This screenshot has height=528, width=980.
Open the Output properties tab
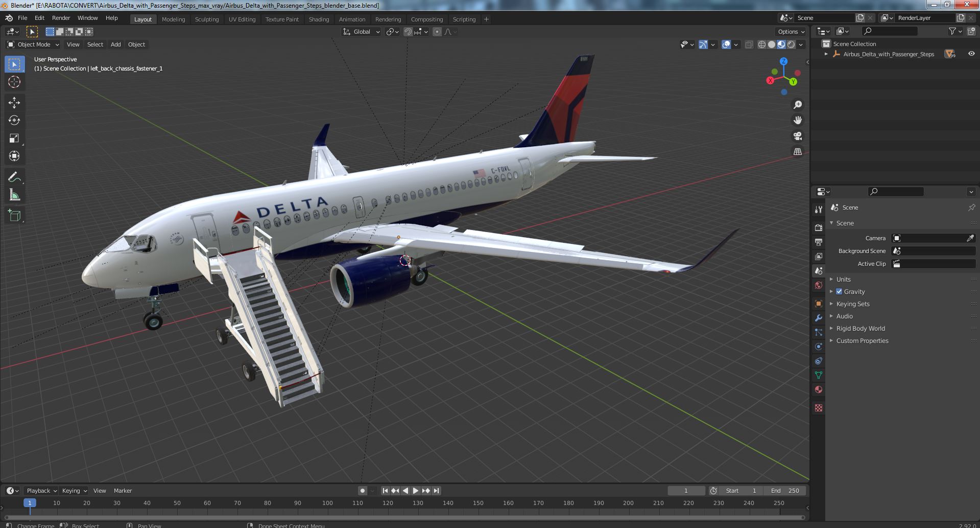coord(819,242)
